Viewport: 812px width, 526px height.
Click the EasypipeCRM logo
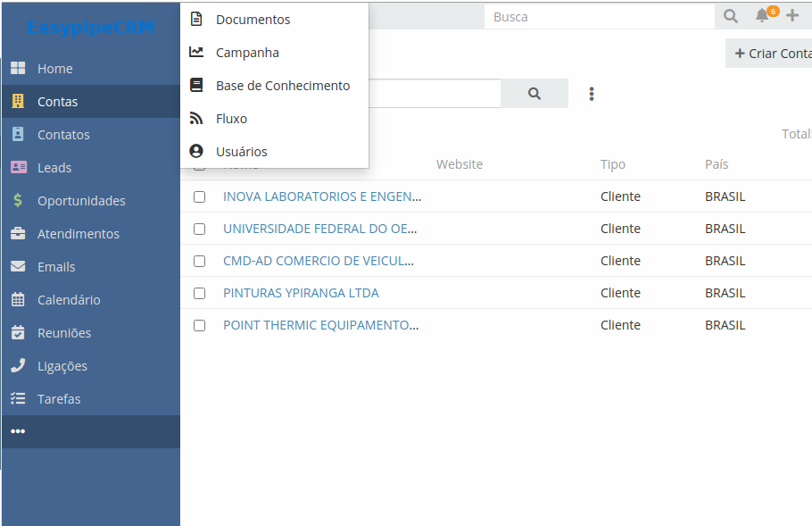tap(91, 27)
